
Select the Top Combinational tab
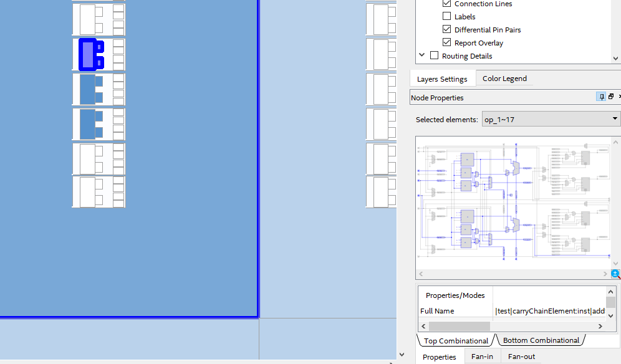click(456, 341)
